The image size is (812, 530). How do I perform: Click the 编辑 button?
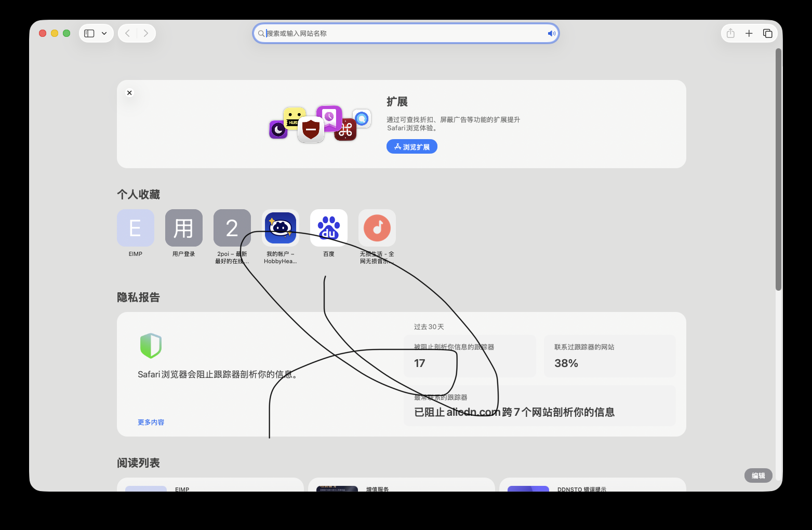(758, 475)
